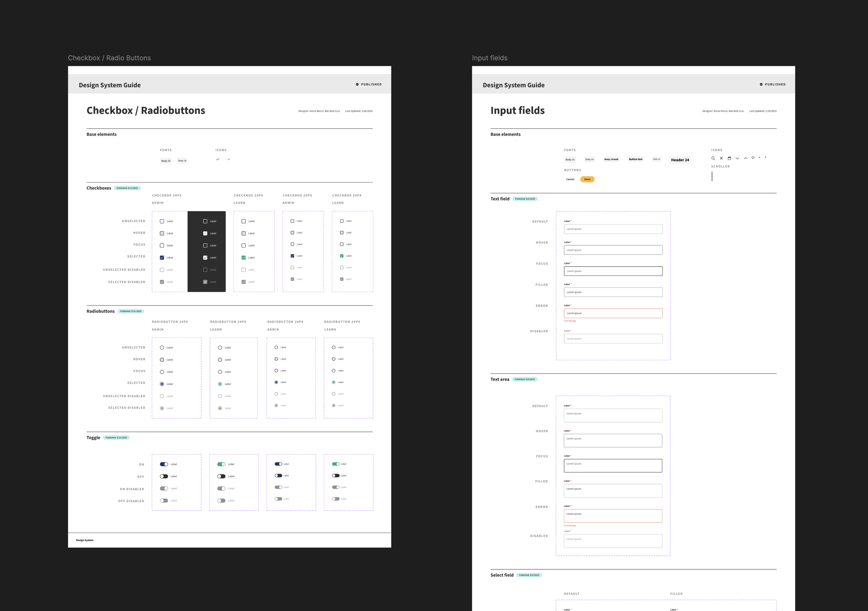The height and width of the screenshot is (611, 868).
Task: Click the selected checkbox on dark background
Action: (x=205, y=258)
